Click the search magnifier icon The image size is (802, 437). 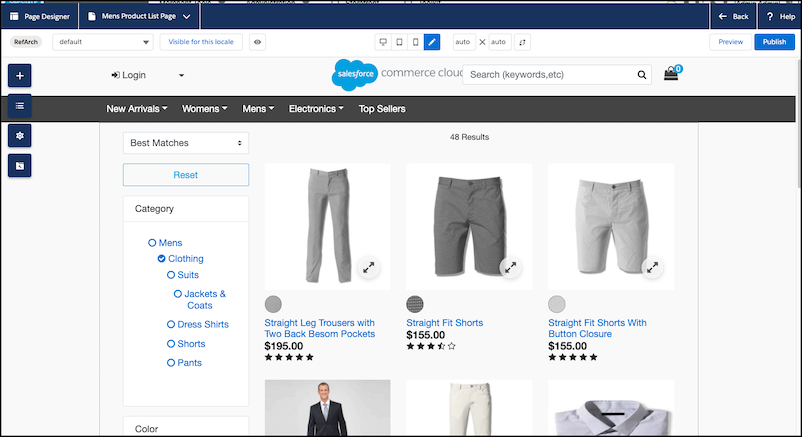(642, 74)
